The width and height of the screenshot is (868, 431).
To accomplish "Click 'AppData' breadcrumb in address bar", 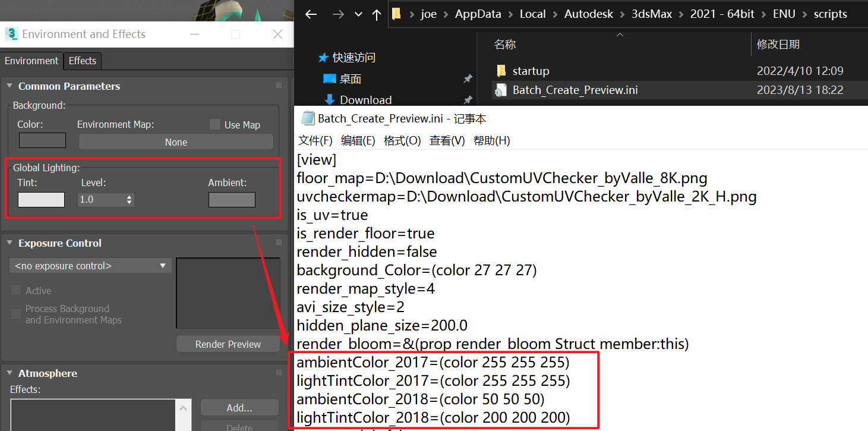I will (x=478, y=14).
